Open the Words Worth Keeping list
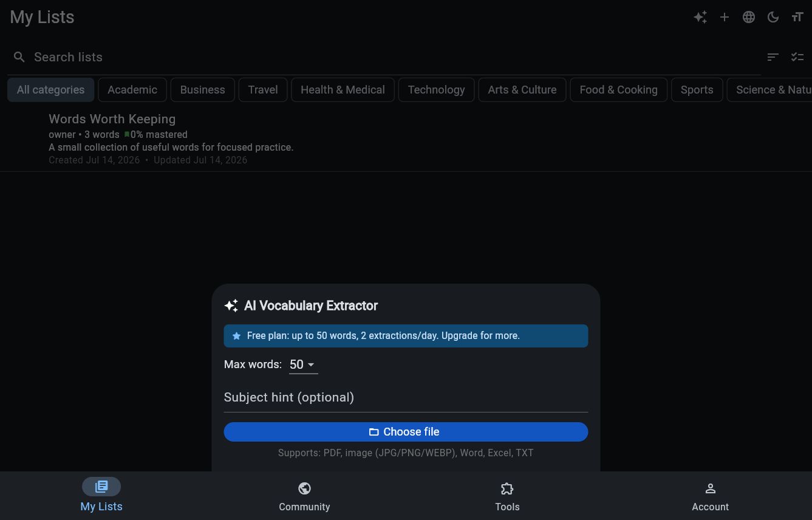 (406, 139)
